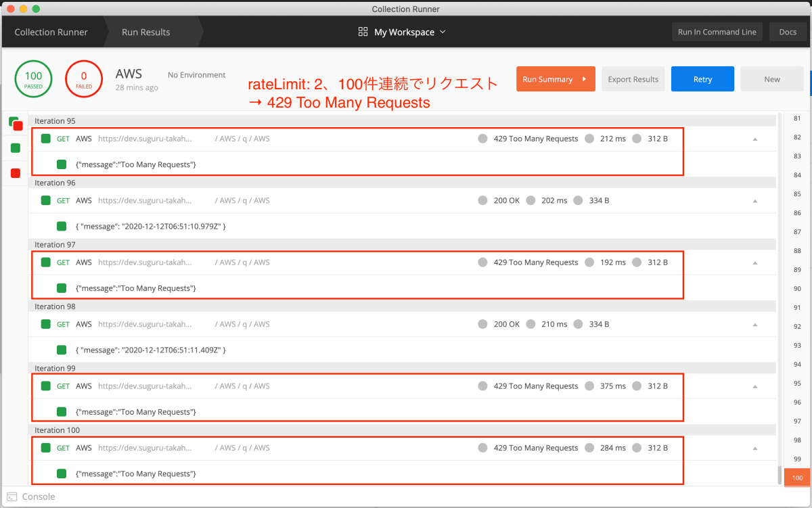This screenshot has height=508, width=812.
Task: Jump to iteration 90 in sidebar
Action: click(797, 289)
